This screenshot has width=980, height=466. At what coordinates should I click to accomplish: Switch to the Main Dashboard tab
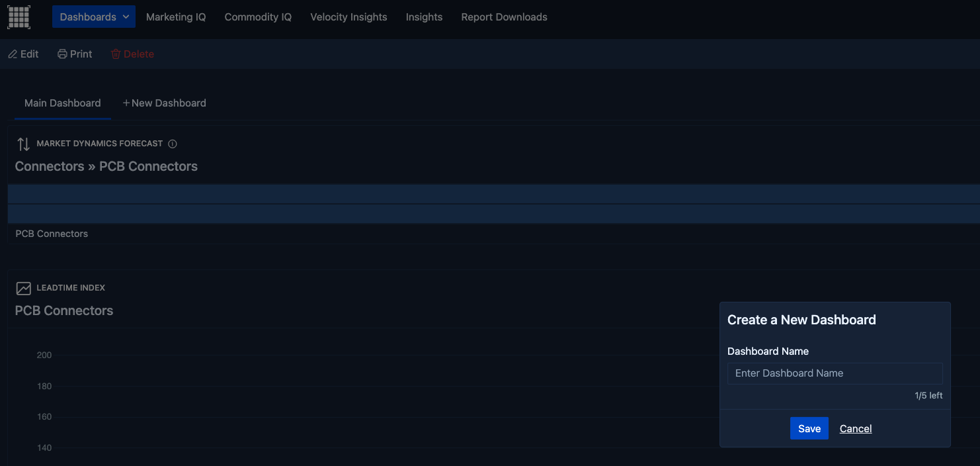pos(62,103)
